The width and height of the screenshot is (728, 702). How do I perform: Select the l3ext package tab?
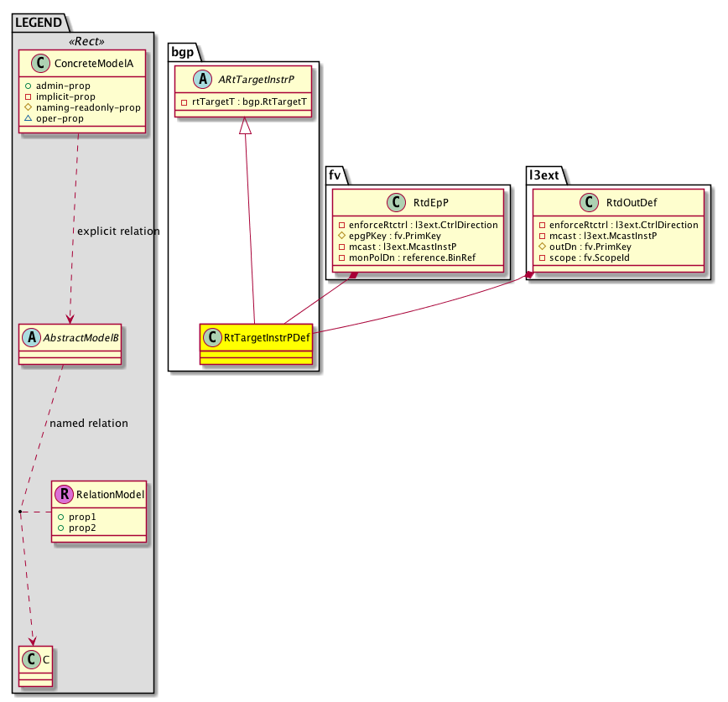pos(545,174)
